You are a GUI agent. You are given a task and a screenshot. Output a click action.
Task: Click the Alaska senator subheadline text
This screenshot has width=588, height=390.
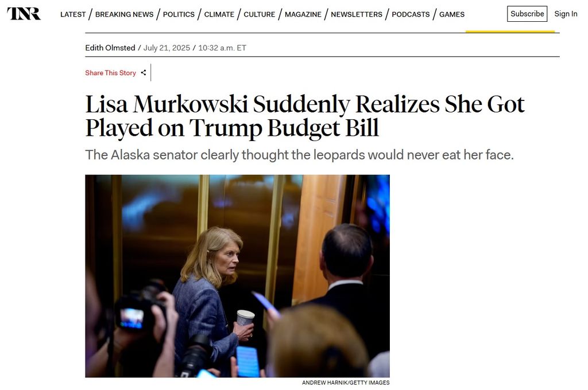pos(299,155)
